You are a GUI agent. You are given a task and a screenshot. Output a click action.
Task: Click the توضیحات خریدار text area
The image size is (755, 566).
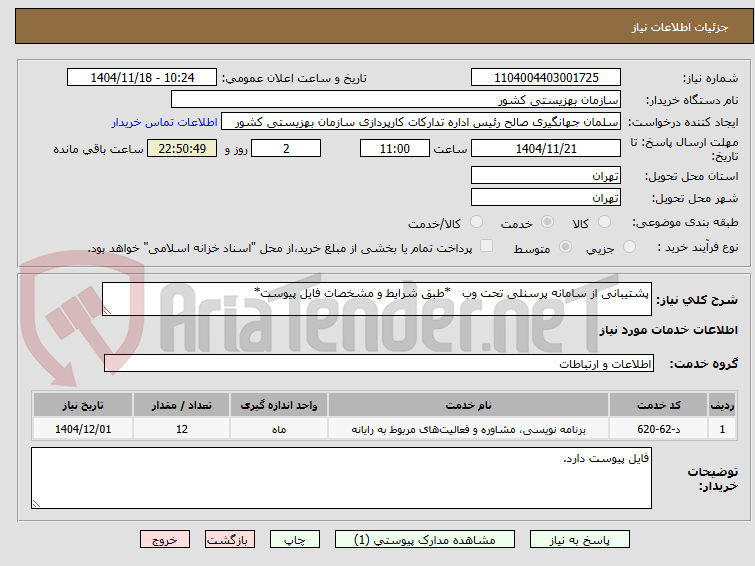pos(341,478)
